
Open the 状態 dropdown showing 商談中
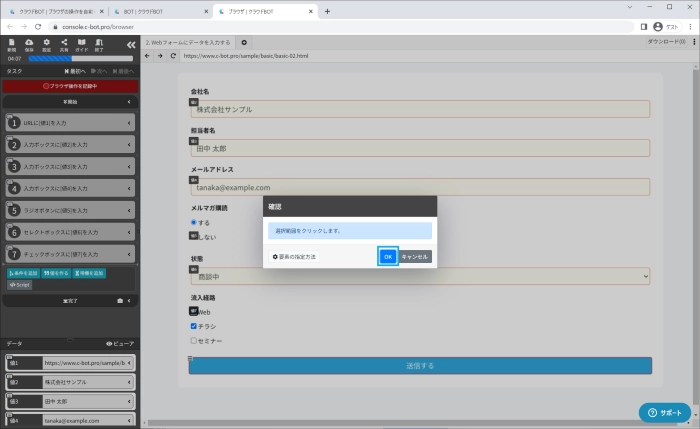(x=420, y=275)
